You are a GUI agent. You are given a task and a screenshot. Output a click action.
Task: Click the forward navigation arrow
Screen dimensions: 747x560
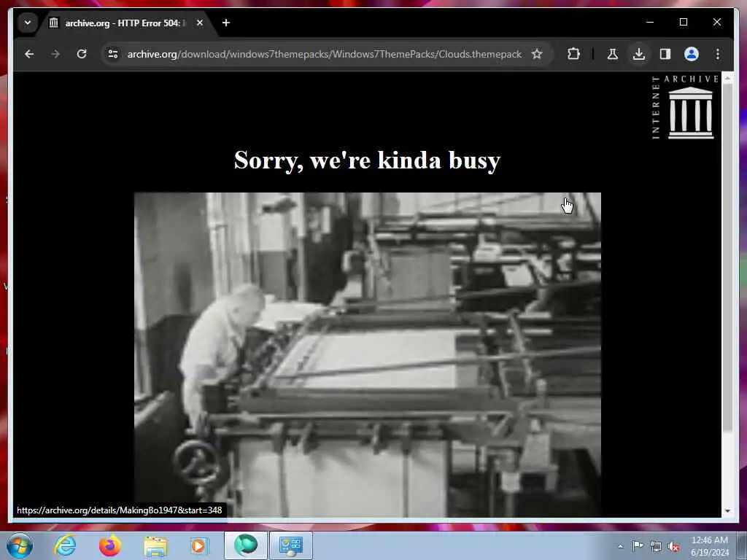tap(55, 54)
